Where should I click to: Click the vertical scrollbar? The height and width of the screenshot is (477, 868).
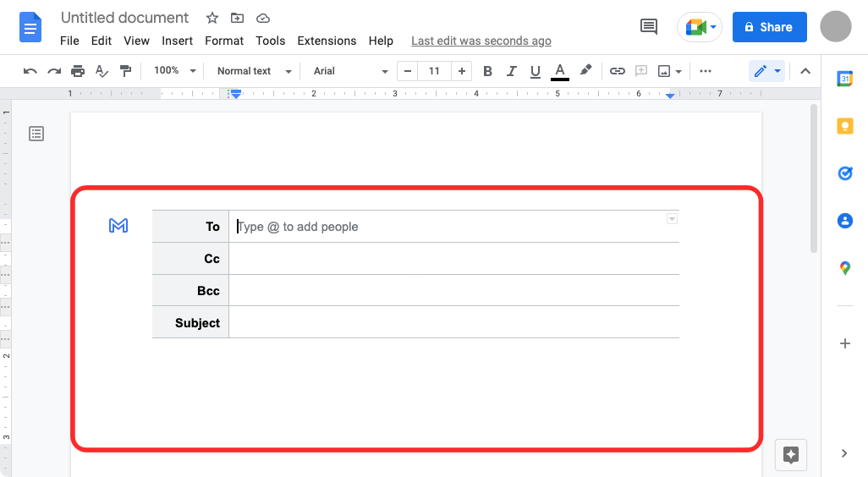pos(814,178)
